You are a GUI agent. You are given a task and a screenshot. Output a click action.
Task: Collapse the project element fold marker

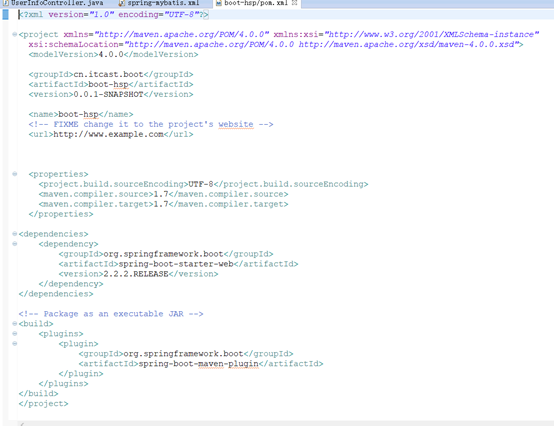[x=14, y=34]
